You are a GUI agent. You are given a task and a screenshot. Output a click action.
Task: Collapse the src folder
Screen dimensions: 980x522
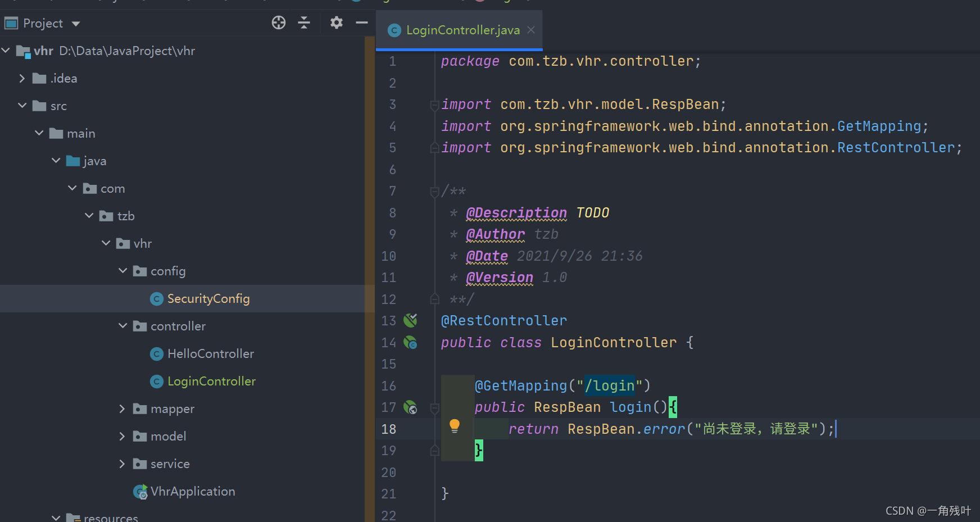(x=22, y=106)
